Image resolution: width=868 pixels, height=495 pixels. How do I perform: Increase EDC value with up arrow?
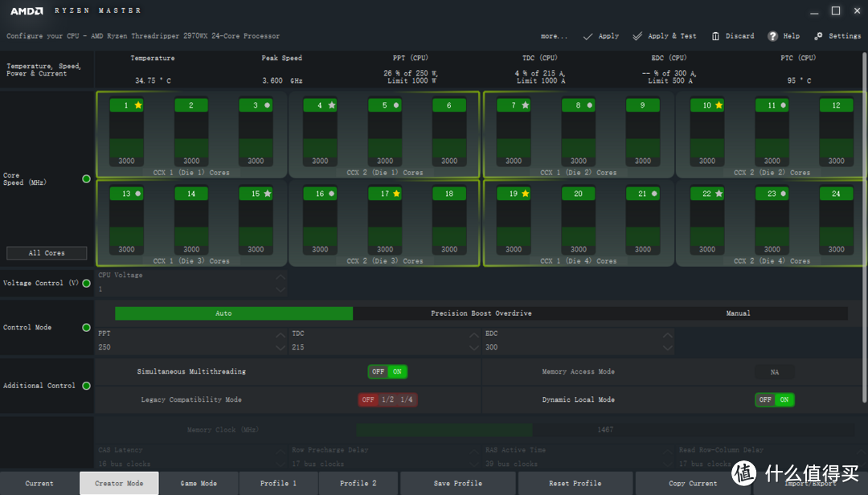(668, 335)
